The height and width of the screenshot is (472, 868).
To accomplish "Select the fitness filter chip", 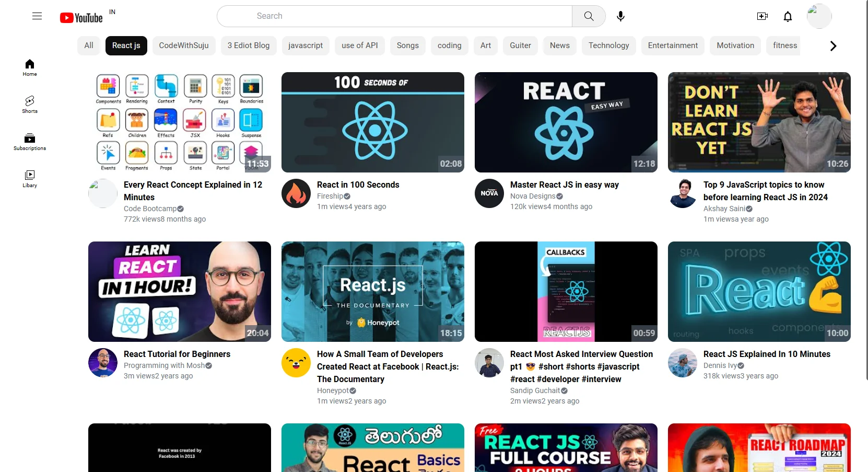I will (784, 45).
